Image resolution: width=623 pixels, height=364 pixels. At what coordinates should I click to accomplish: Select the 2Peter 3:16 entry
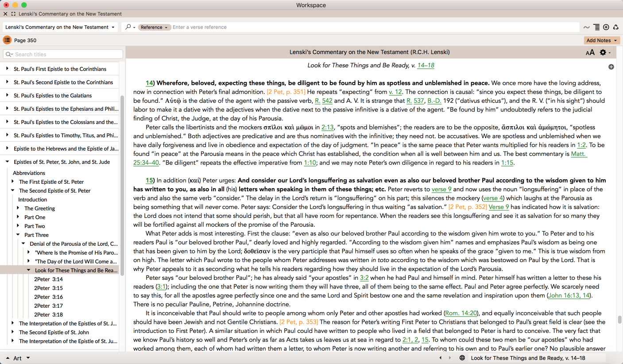48,297
